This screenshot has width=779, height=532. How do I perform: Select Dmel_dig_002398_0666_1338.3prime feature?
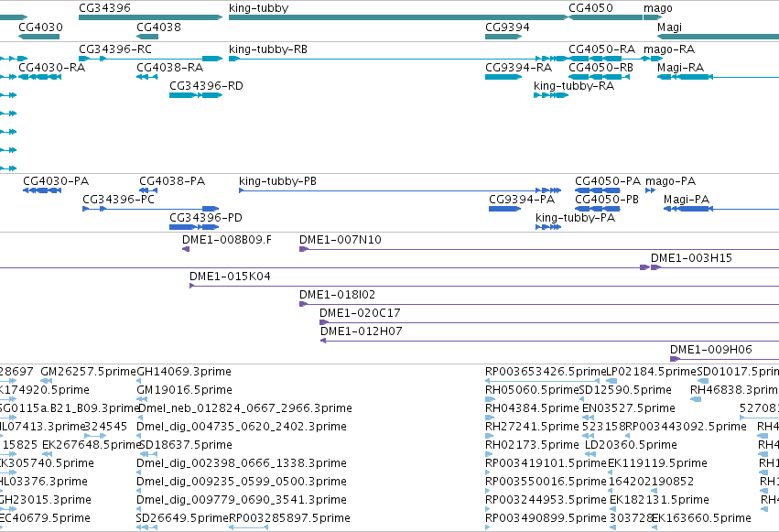138,472
